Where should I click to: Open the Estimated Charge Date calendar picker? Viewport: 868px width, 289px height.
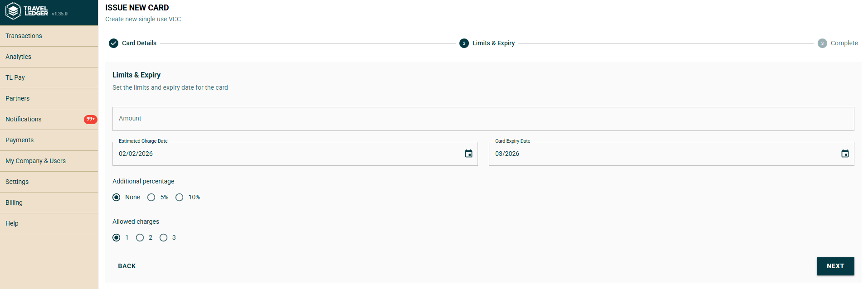468,154
